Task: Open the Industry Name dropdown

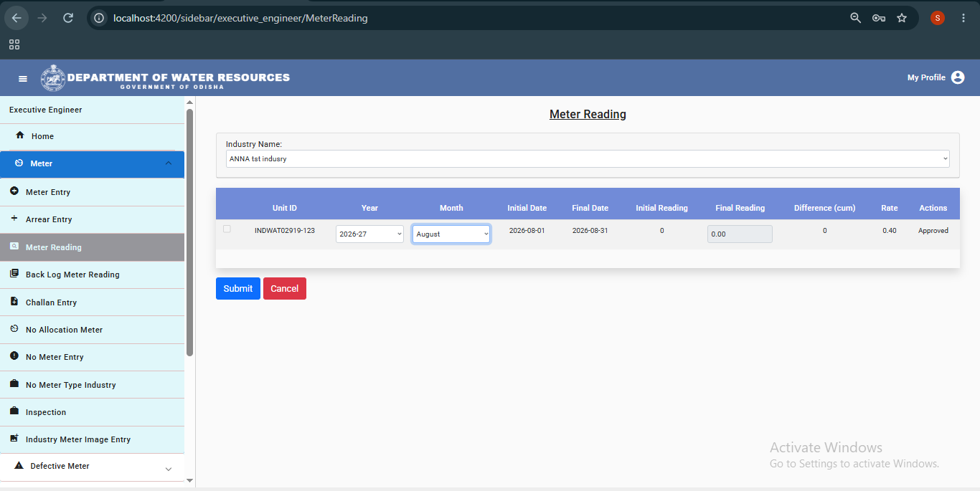Action: click(x=588, y=158)
